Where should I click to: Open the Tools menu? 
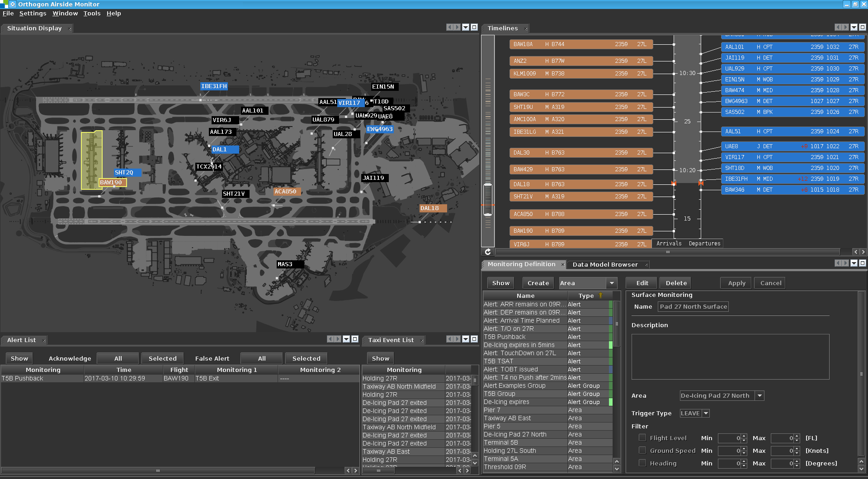pos(92,13)
